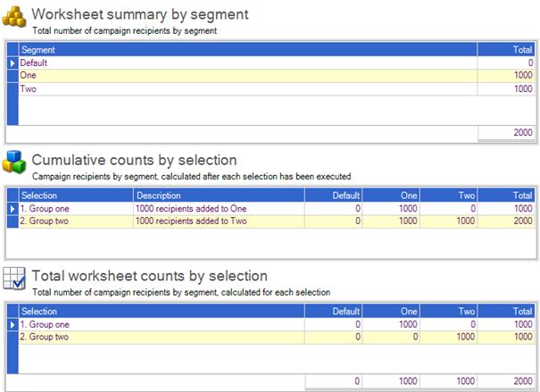Click Two column header in Total worksheet counts
The width and height of the screenshot is (540, 392).
click(448, 311)
